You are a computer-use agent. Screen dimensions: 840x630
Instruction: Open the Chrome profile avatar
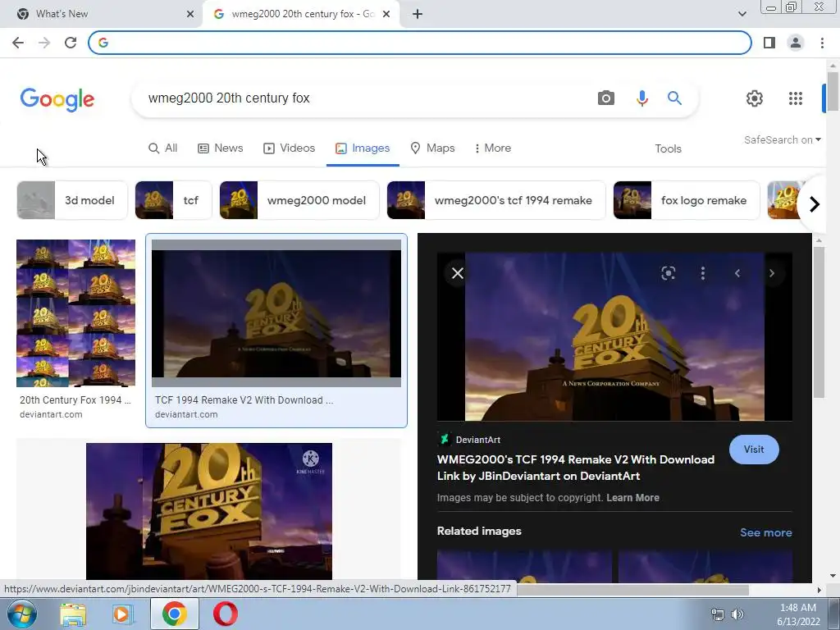796,43
